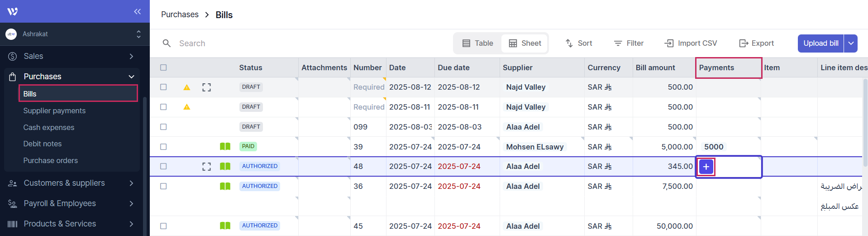Toggle the select-all checkbox in header

(x=163, y=67)
